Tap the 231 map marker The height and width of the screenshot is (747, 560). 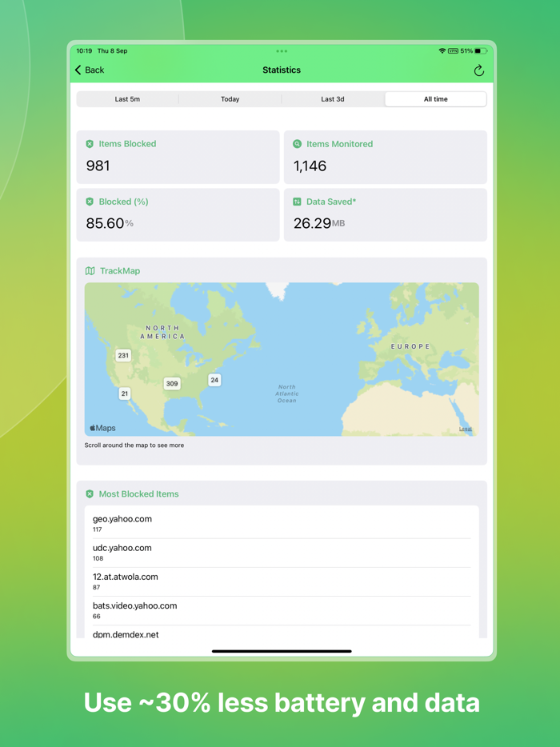coord(123,355)
